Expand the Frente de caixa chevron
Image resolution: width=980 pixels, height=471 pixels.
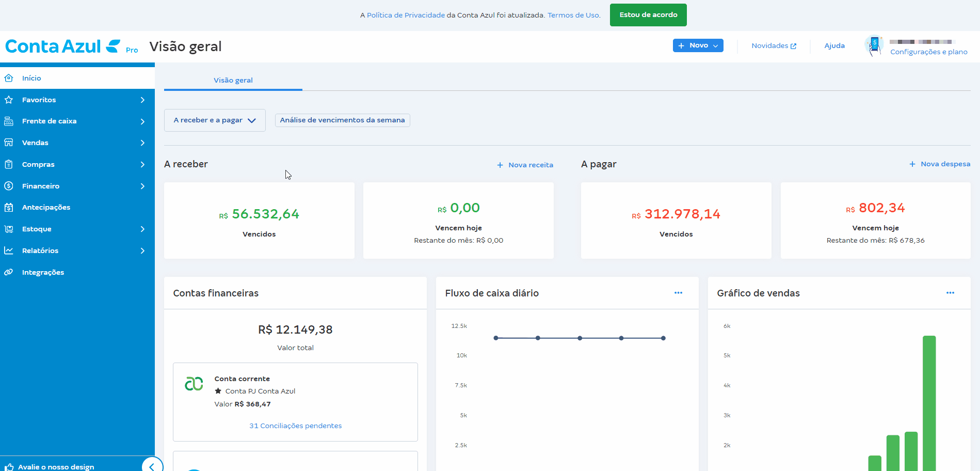click(142, 121)
